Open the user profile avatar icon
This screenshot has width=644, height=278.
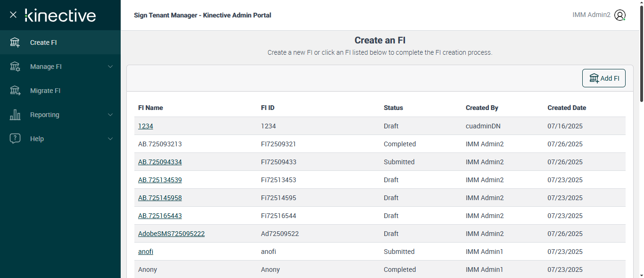coord(620,15)
